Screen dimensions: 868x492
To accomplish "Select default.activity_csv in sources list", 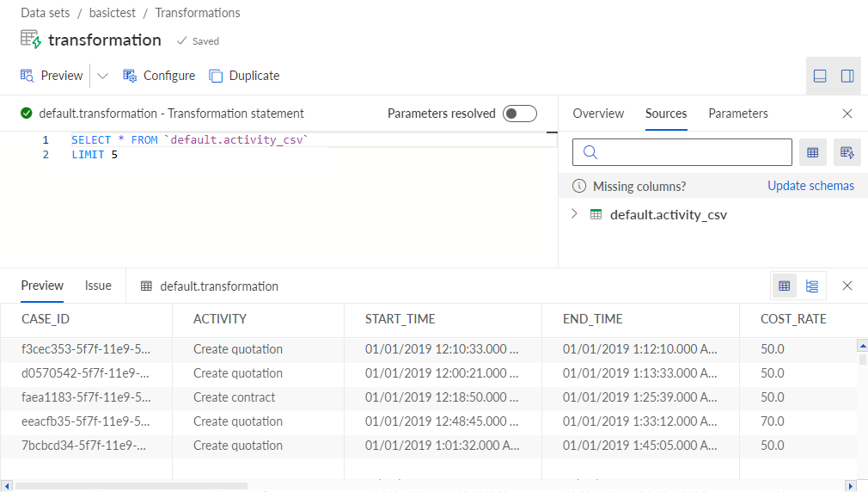I will (668, 214).
